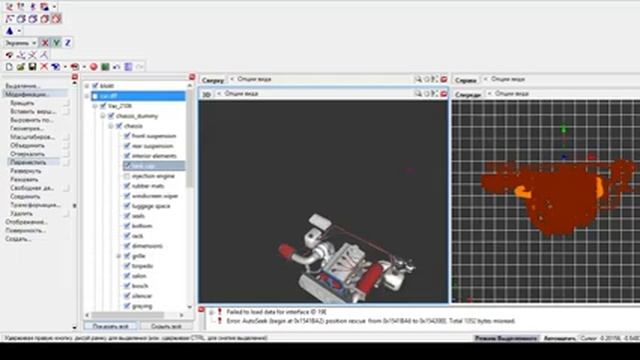
Task: Click the New file icon
Action: coord(9,67)
